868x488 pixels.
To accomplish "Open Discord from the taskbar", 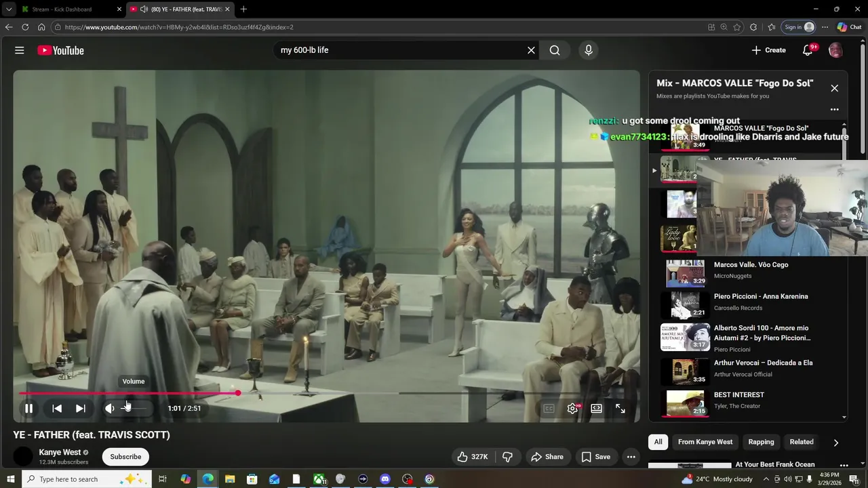I will pyautogui.click(x=385, y=479).
